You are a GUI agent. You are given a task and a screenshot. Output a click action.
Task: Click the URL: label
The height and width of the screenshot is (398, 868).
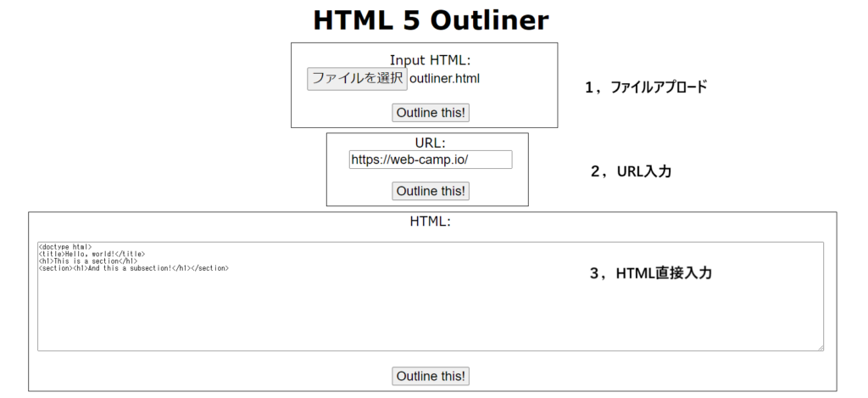[x=430, y=143]
